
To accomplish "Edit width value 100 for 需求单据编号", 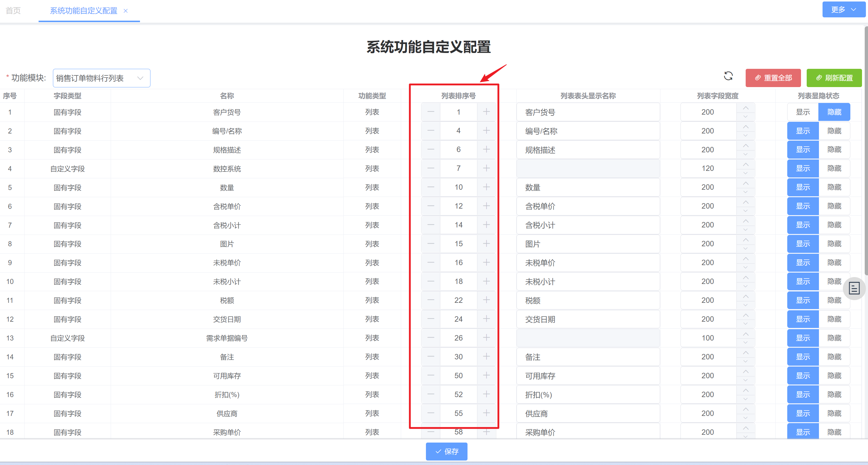I will pyautogui.click(x=708, y=338).
